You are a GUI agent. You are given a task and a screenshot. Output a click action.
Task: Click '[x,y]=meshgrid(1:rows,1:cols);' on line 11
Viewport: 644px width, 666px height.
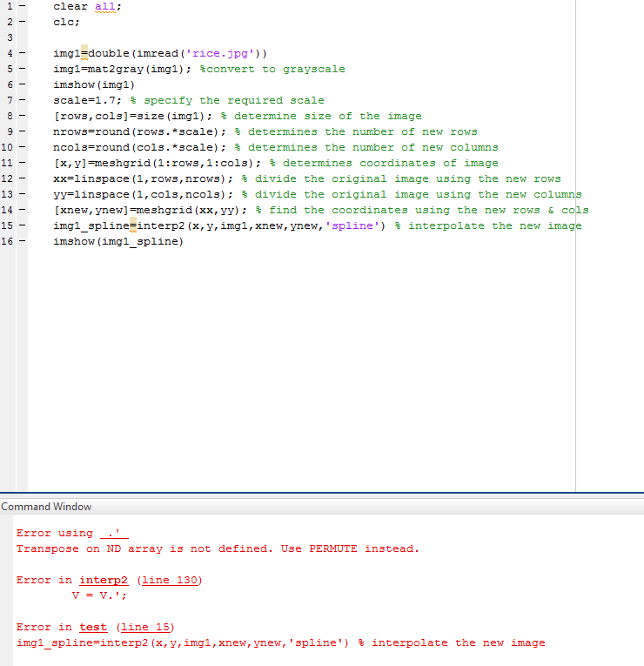pyautogui.click(x=157, y=163)
